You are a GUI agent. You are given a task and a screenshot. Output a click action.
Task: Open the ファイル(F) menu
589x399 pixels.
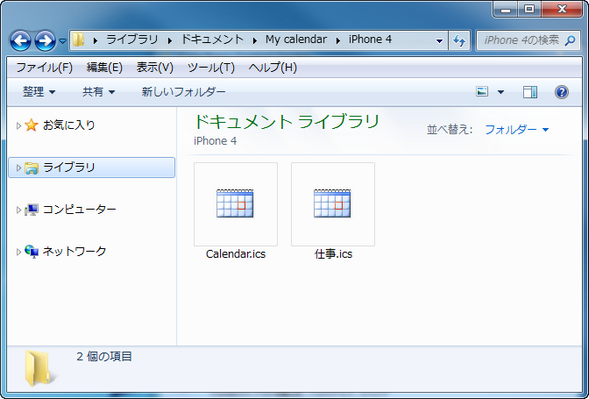(44, 68)
